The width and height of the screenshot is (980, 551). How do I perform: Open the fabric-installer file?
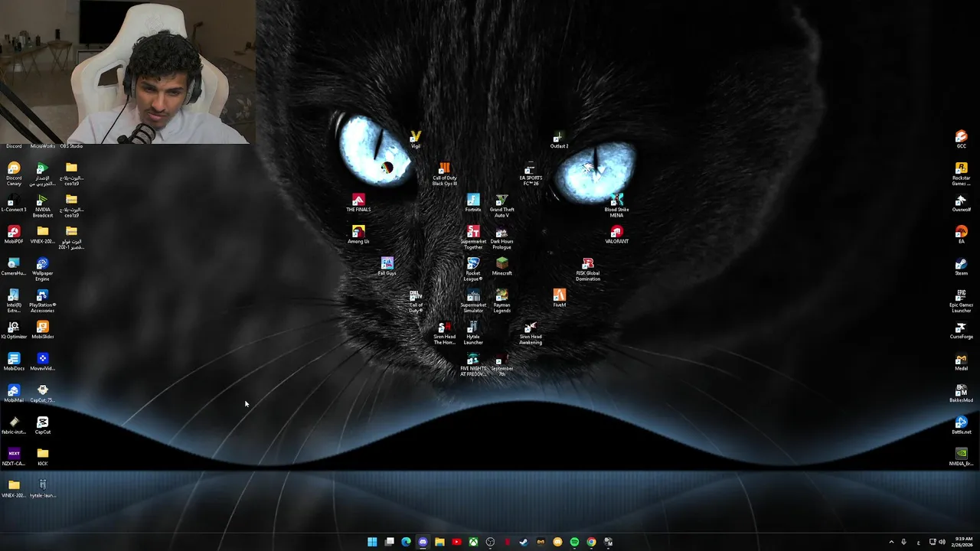14,425
